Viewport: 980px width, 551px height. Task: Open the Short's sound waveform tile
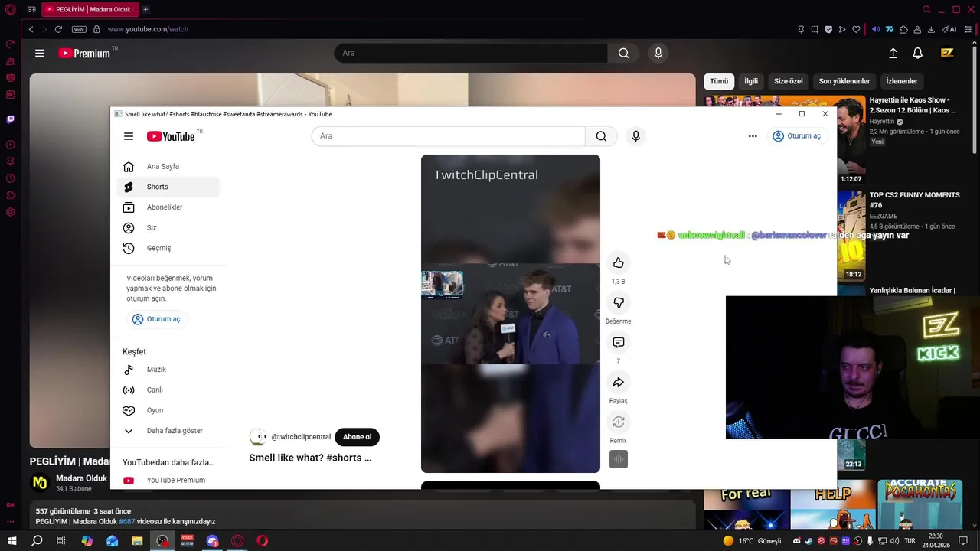tap(619, 459)
